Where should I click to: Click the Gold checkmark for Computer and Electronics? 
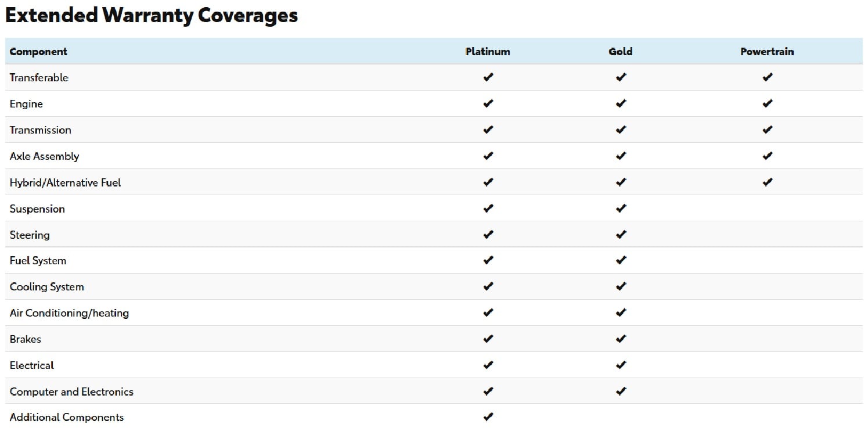pos(621,391)
